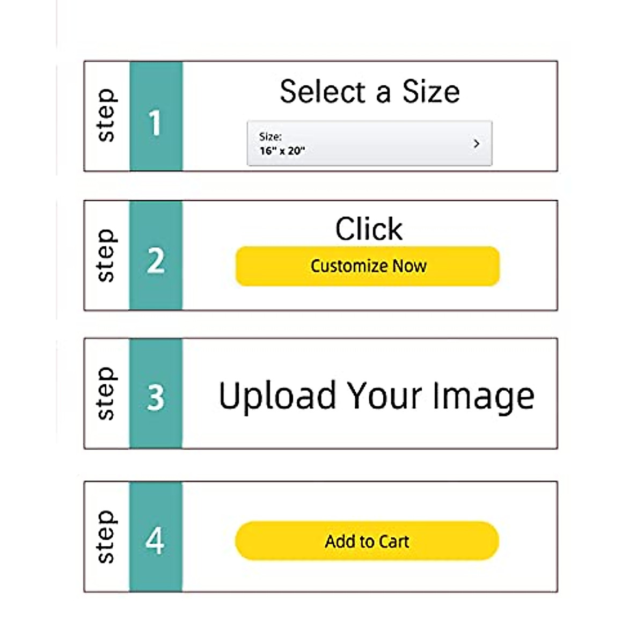
Task: Click the 16" x 20" size value
Action: [282, 151]
